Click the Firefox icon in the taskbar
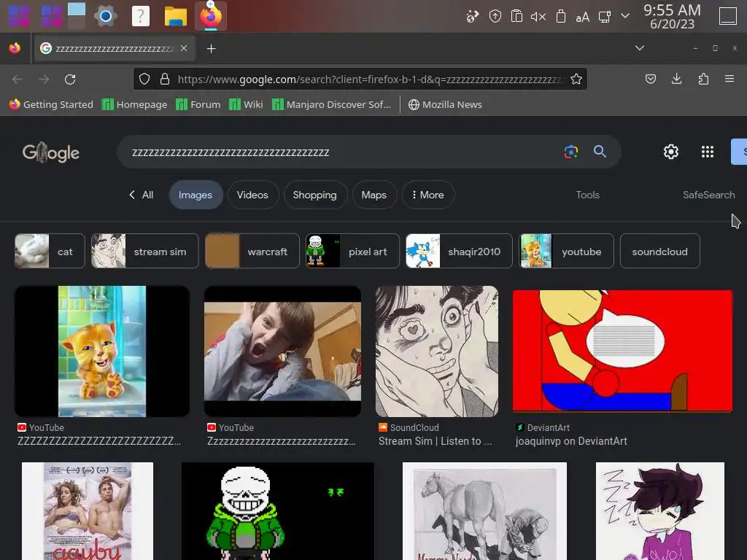Viewport: 747px width, 560px height. click(x=211, y=16)
